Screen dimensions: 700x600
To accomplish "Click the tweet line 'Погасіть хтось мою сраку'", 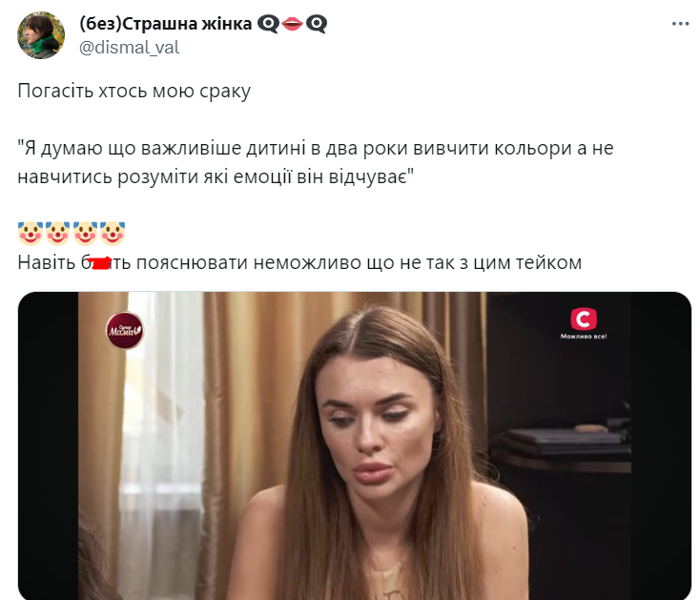I will (x=134, y=91).
